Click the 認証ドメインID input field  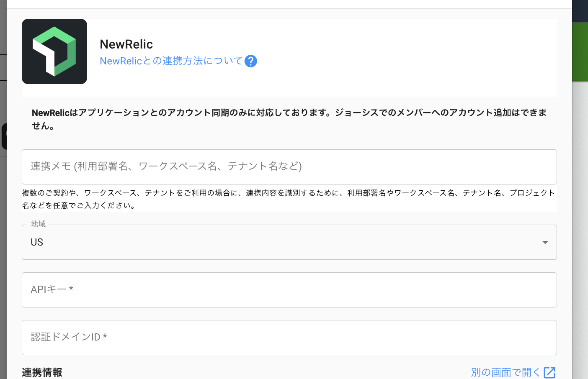(289, 337)
